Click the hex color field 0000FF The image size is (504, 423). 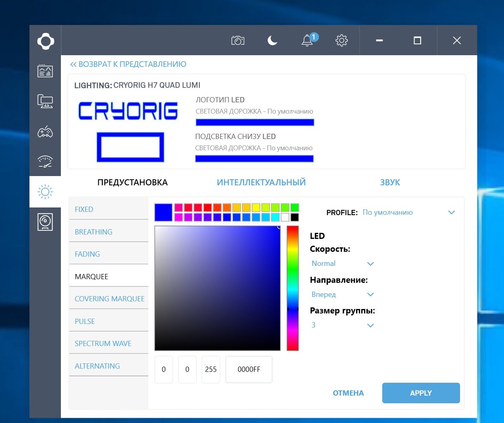249,369
